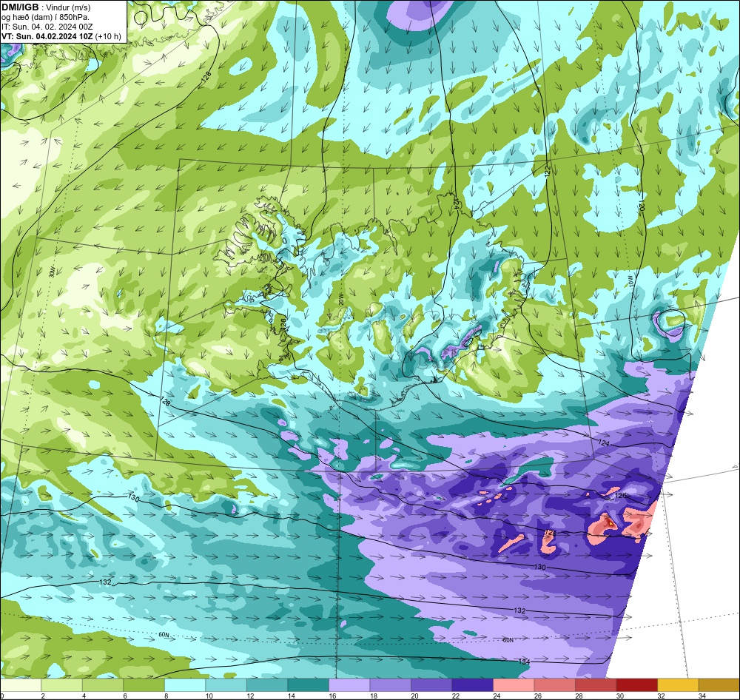The width and height of the screenshot is (740, 700).
Task: Select the 2–4 m/s light green swatch
Action: [62, 685]
